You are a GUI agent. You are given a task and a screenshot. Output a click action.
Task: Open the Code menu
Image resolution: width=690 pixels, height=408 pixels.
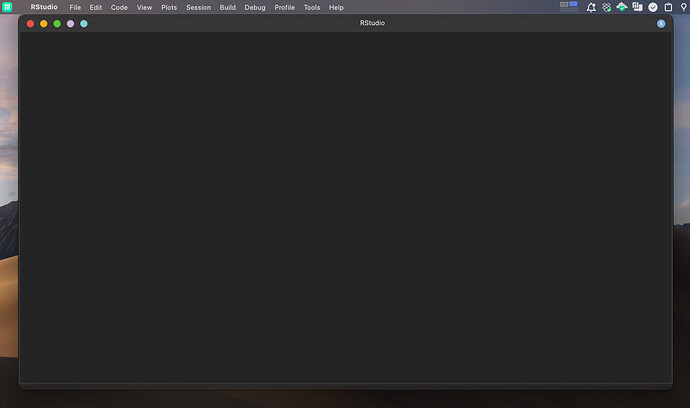pos(119,7)
